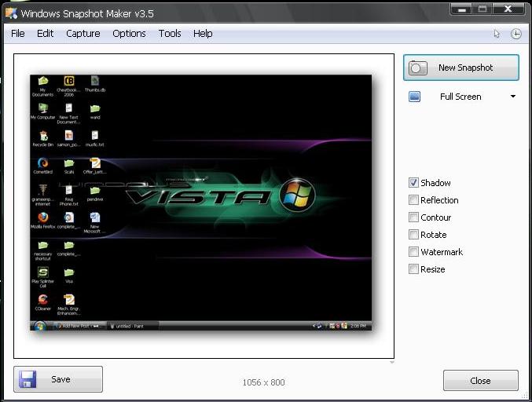Screen dimensions: 532x402
Task: Click the cursor pointer icon in the menu bar
Action: coord(497,34)
